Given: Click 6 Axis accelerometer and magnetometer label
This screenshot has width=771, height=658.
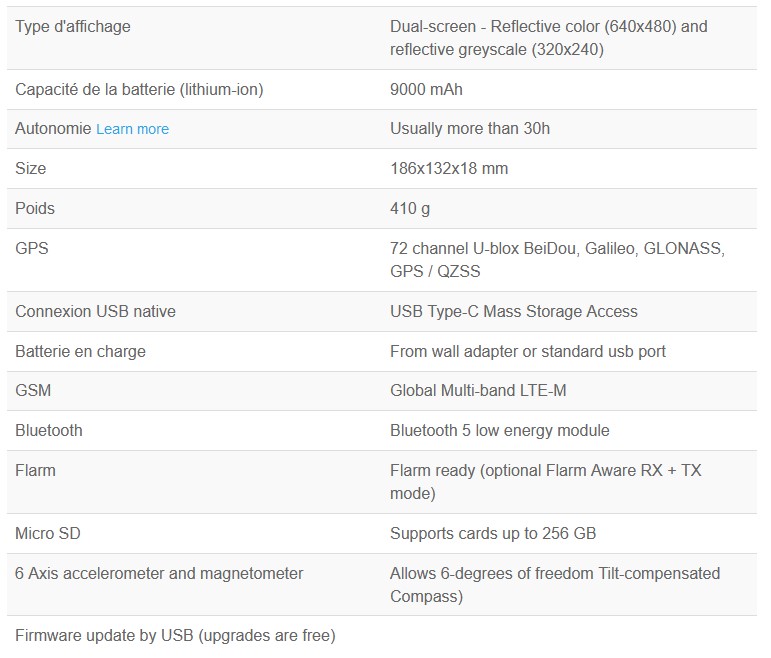Looking at the screenshot, I should pos(159,573).
